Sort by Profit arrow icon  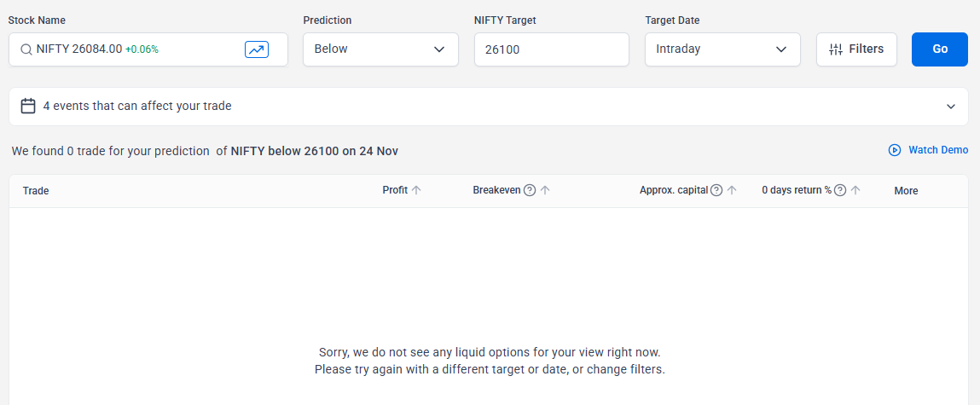coord(416,190)
